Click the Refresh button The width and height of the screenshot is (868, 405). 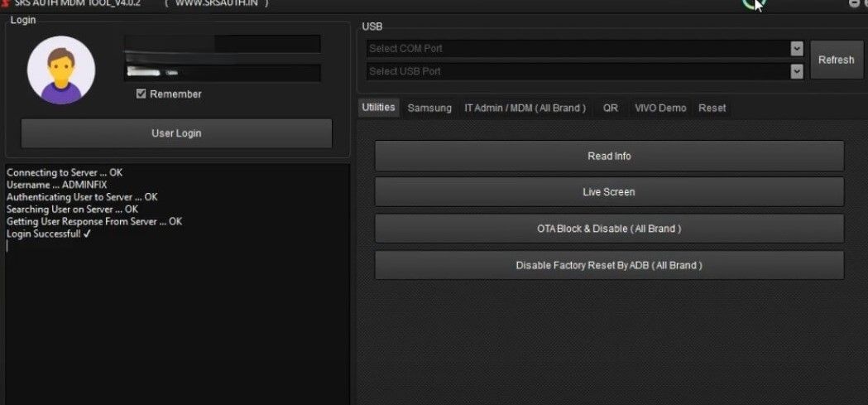836,60
